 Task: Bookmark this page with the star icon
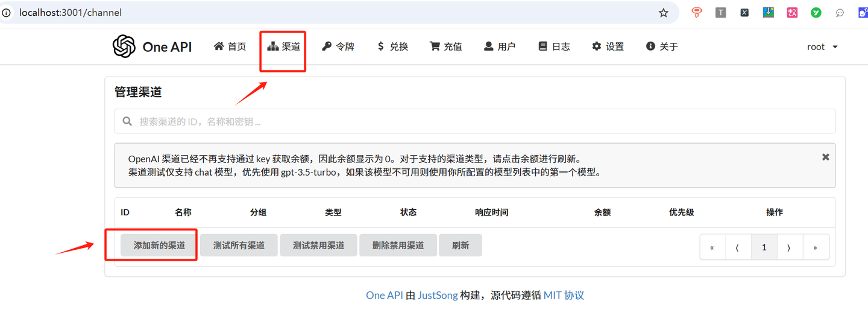[664, 13]
